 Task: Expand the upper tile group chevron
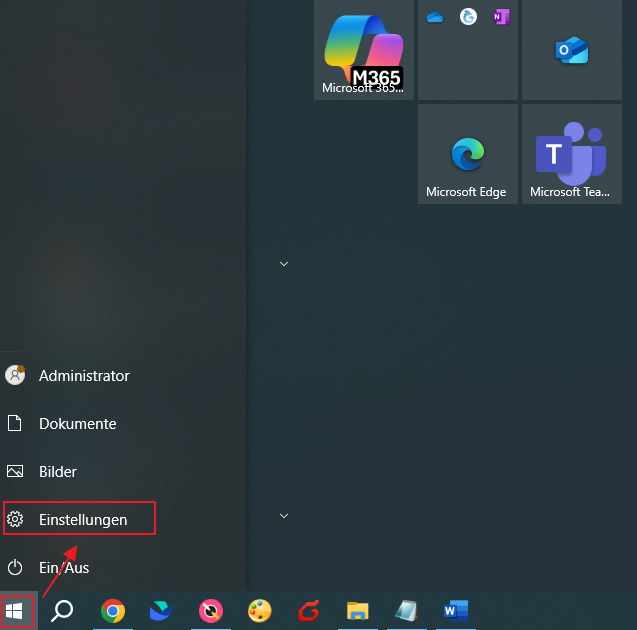[284, 264]
